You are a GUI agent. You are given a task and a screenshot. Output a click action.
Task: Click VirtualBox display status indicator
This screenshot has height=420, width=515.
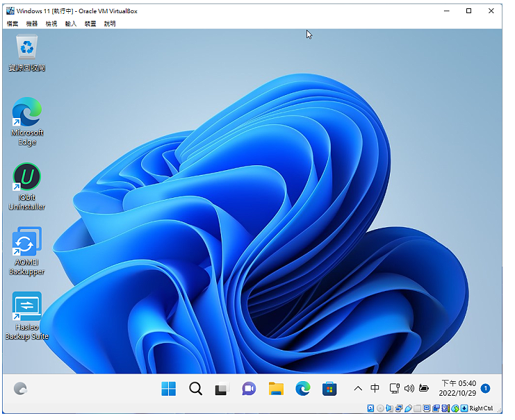427,408
